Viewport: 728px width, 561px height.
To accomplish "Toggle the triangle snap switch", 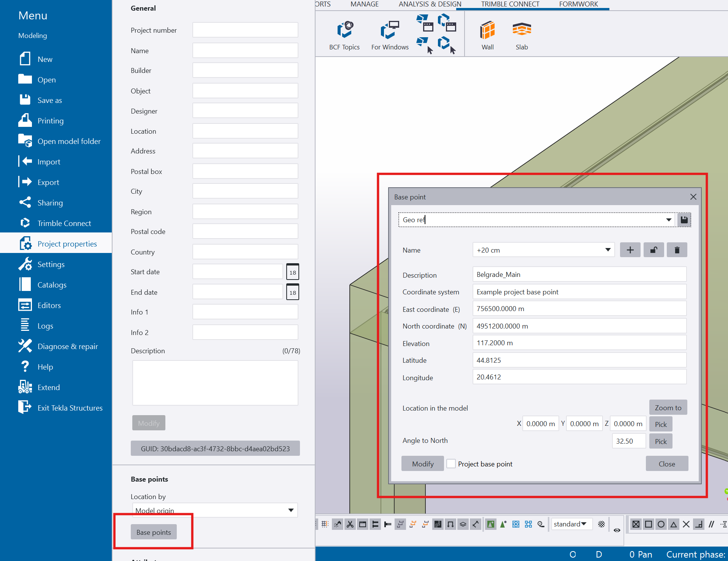I will [x=674, y=524].
